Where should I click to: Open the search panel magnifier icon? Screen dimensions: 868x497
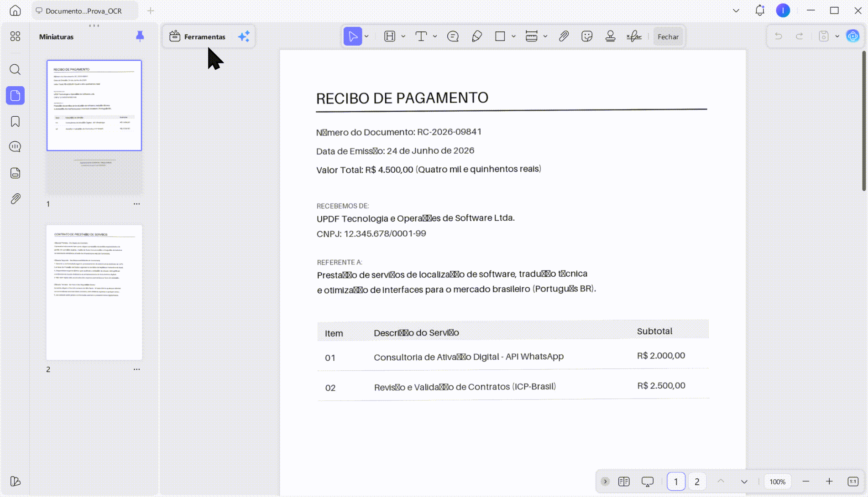click(x=15, y=69)
